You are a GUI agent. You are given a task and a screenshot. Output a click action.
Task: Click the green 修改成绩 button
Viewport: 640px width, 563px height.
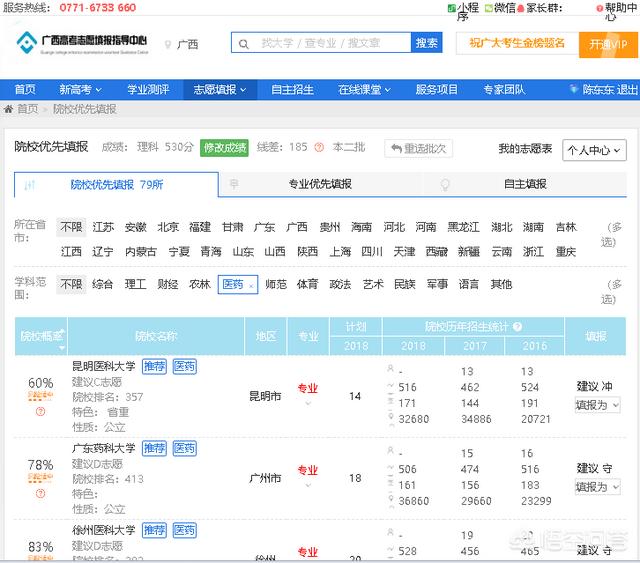tap(224, 148)
